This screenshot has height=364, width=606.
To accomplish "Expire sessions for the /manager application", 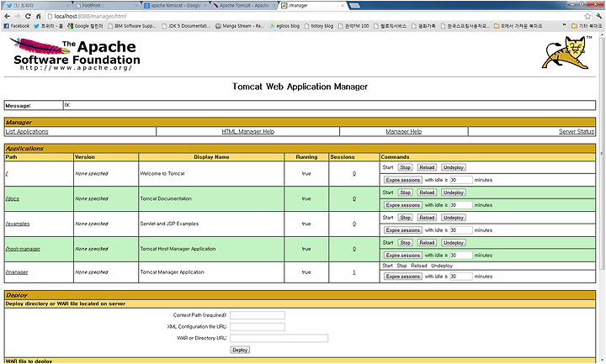I will tap(402, 277).
